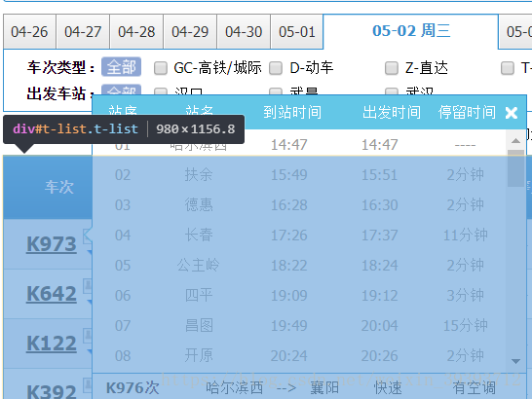Select the 04-30 date tab

click(244, 32)
